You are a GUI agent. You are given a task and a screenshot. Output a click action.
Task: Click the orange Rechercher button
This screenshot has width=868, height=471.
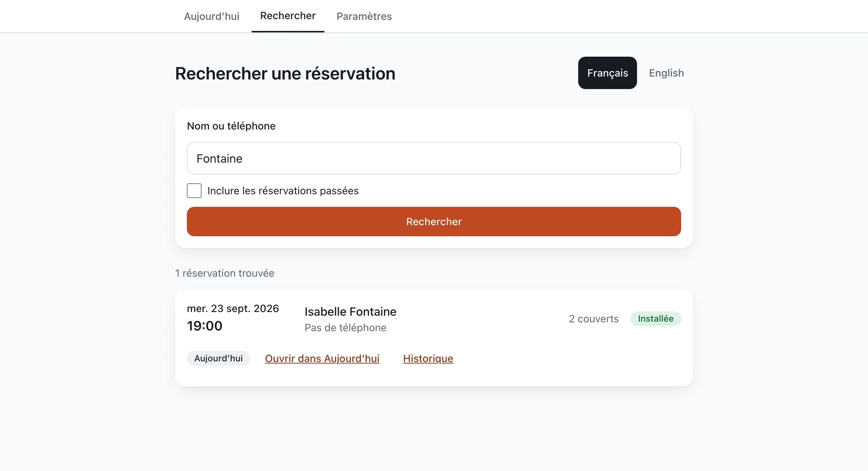pyautogui.click(x=434, y=222)
